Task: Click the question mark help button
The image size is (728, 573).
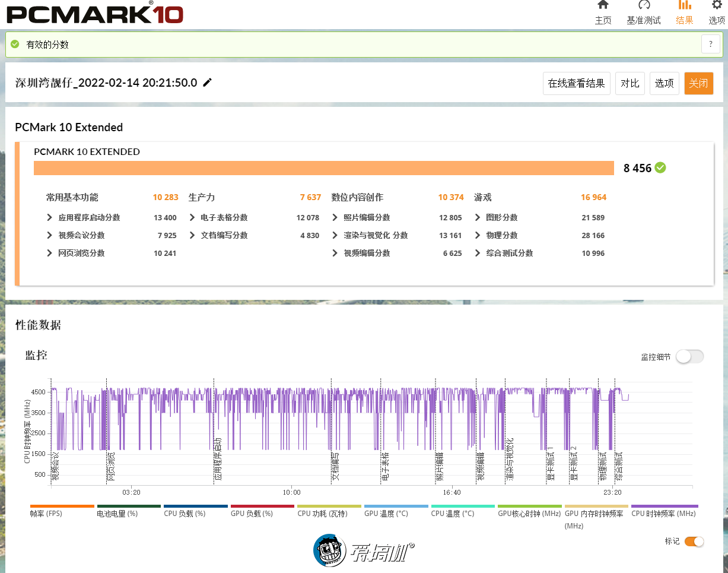Action: (x=711, y=45)
